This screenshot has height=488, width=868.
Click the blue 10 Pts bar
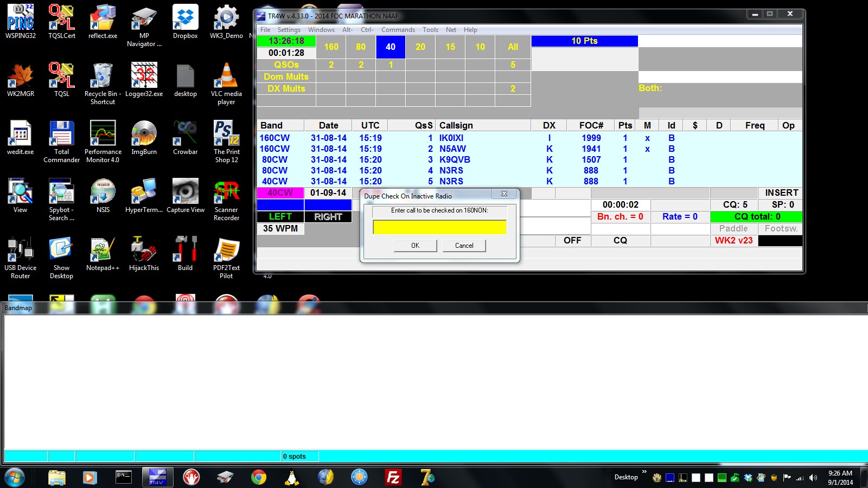click(x=584, y=41)
